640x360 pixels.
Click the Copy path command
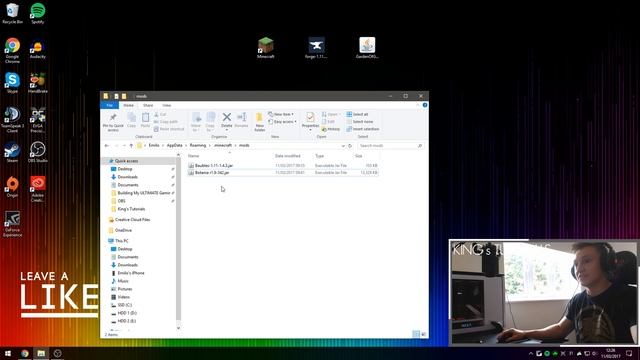166,122
